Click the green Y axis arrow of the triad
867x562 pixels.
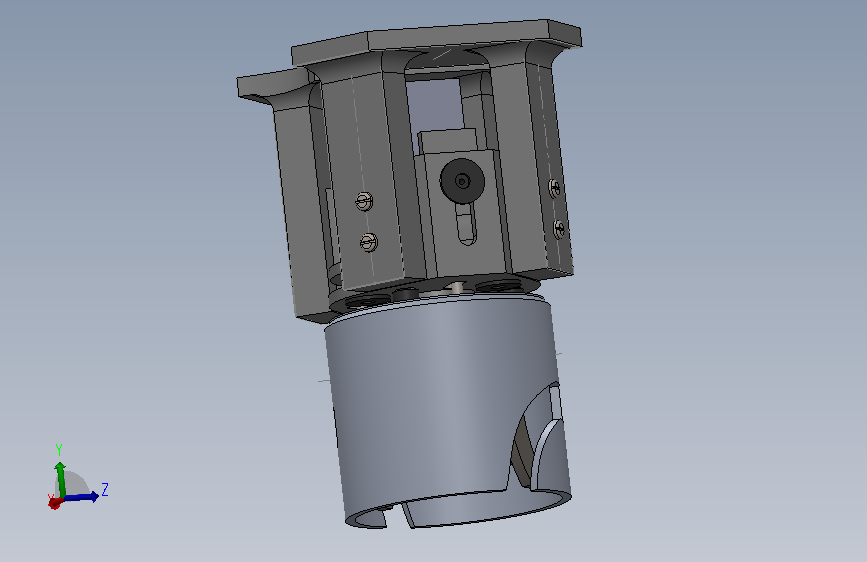60,478
